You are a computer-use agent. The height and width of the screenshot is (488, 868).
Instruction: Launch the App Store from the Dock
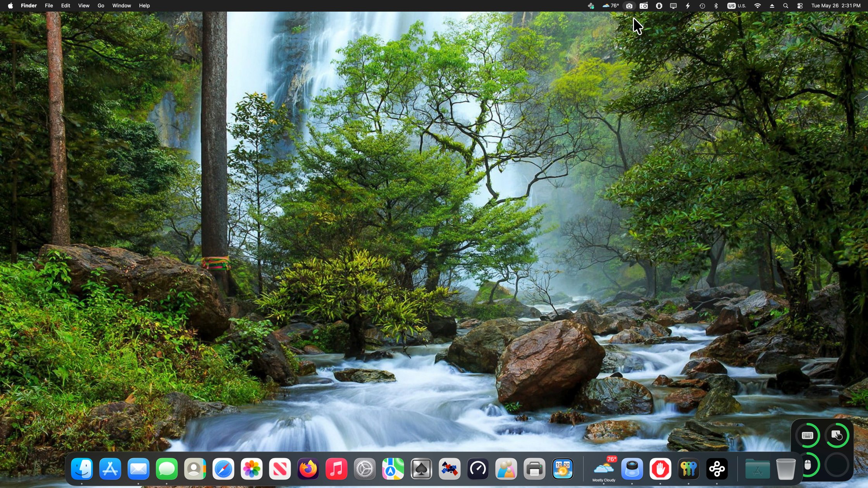(x=110, y=469)
